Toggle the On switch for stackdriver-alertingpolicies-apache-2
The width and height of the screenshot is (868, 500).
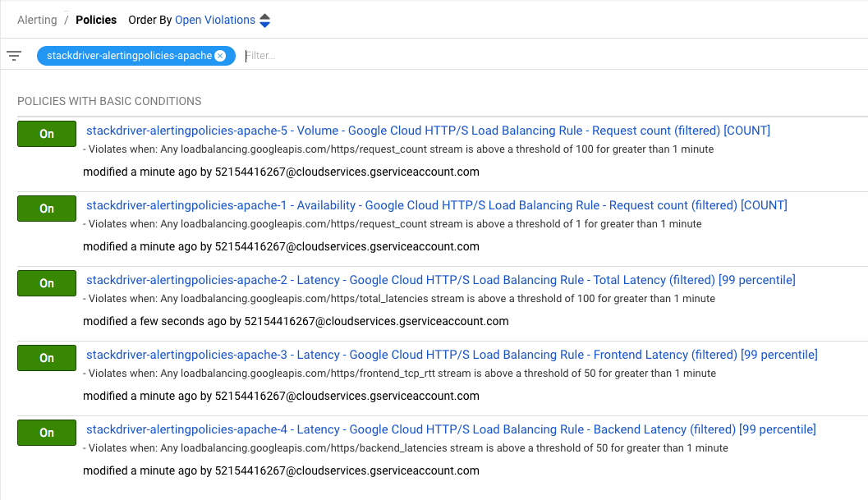pos(46,282)
